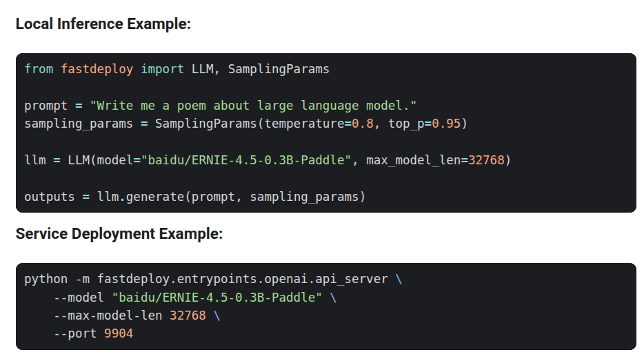Click the prompt string 'Write me a poem about large language model.'

(253, 106)
